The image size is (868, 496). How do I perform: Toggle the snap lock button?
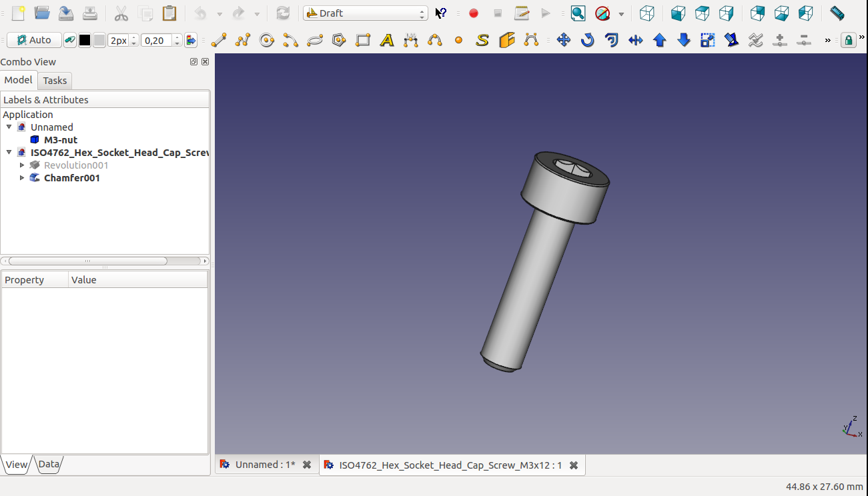pyautogui.click(x=848, y=41)
